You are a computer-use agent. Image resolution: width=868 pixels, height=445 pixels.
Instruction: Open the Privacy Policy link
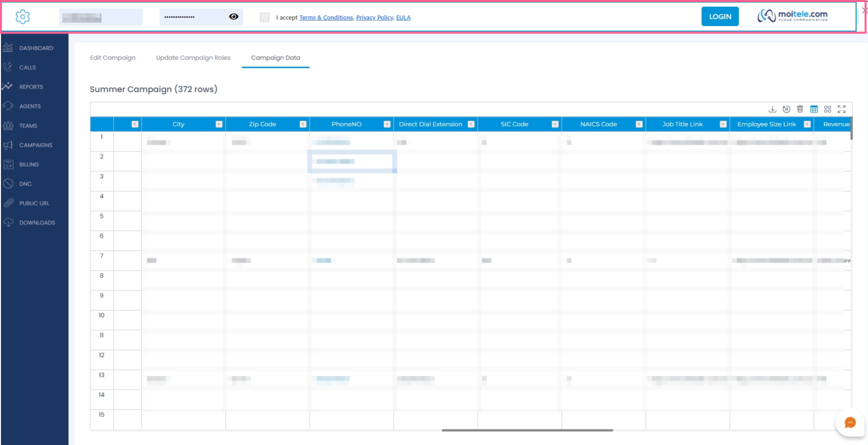(x=375, y=17)
